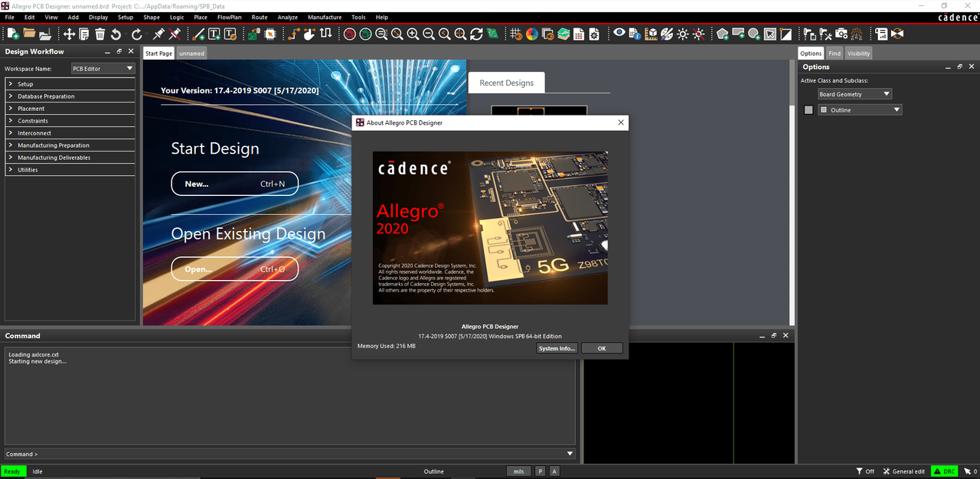Select the Move tool icon
This screenshot has height=479, width=980.
tap(69, 34)
